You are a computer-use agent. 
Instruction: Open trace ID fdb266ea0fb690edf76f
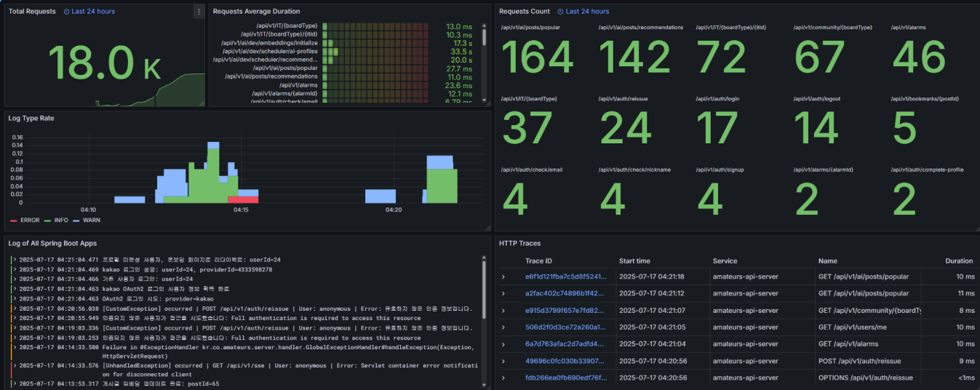coord(565,378)
